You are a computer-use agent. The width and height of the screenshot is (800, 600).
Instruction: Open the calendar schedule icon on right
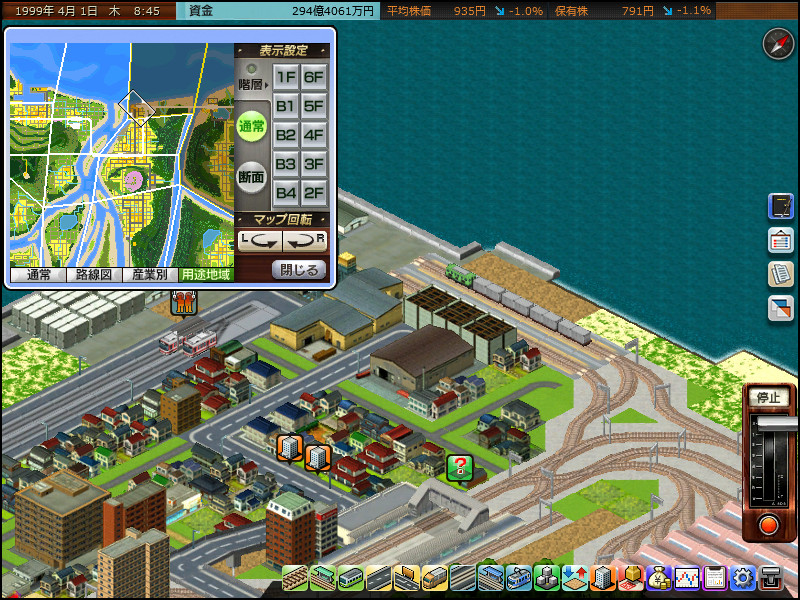click(x=781, y=240)
